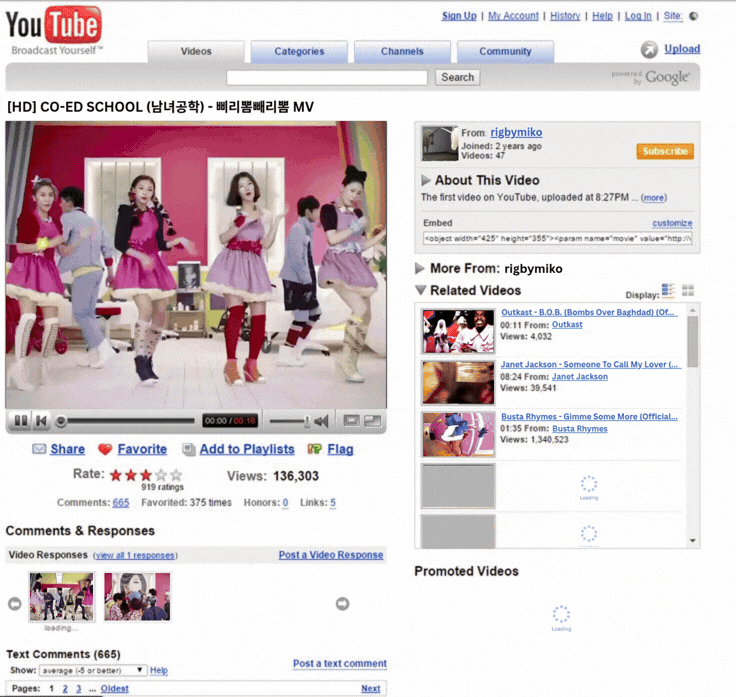The image size is (736, 697).
Task: Rate the video two stars
Action: [131, 475]
